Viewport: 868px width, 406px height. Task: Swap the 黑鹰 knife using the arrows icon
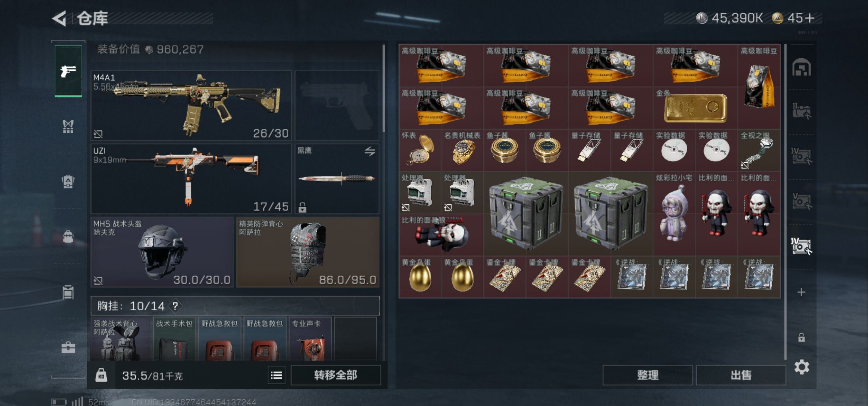370,151
